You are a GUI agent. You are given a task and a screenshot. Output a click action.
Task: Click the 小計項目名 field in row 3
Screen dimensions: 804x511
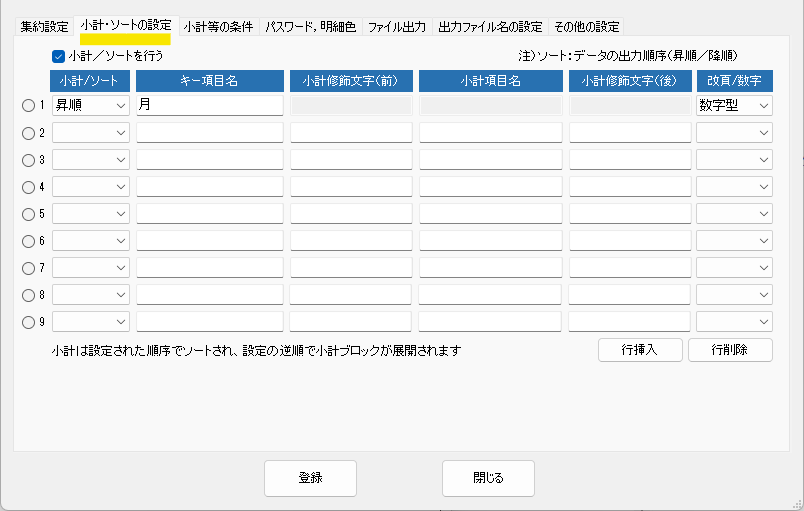[490, 159]
